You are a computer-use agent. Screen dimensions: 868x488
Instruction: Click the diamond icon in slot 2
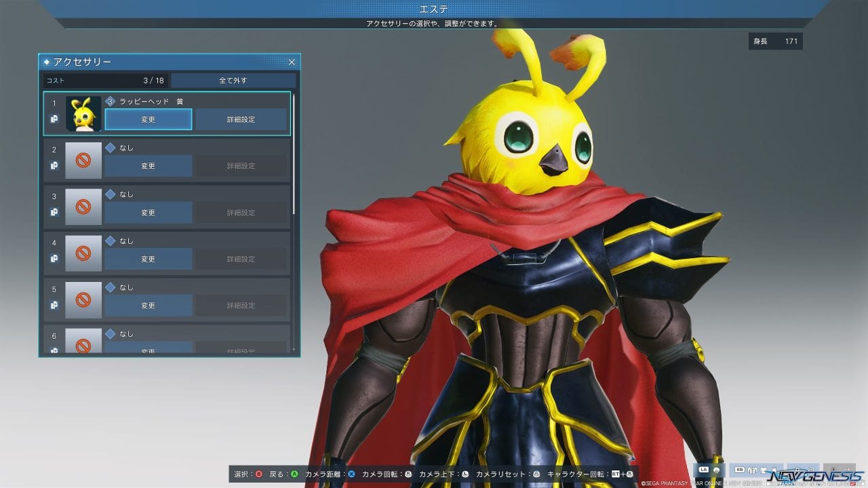(x=111, y=148)
